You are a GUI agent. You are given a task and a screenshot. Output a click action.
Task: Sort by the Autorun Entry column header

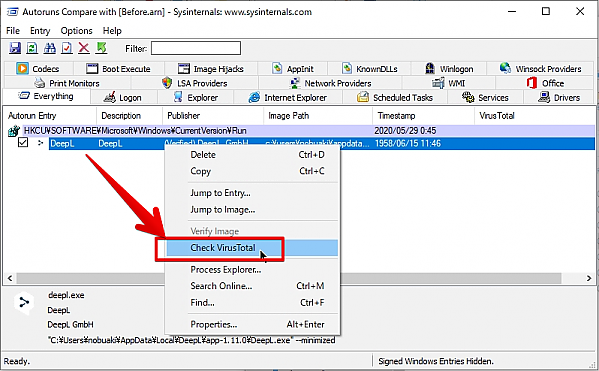pos(50,115)
